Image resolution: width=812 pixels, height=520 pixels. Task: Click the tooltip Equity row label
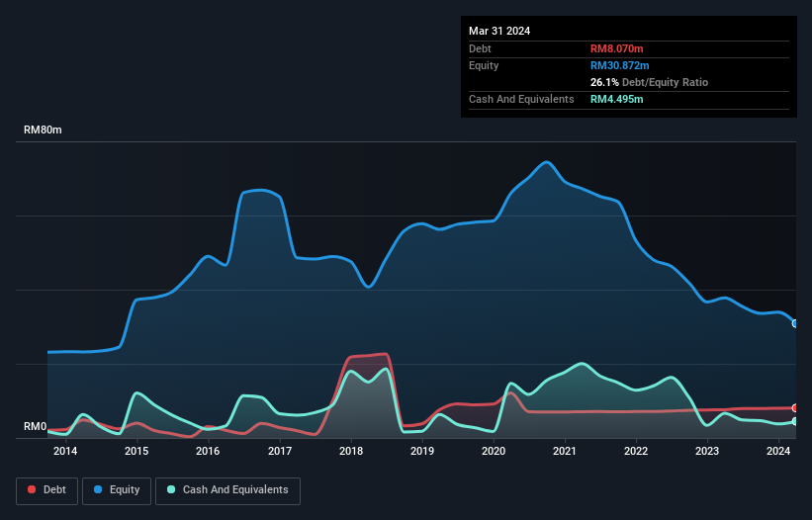coord(484,65)
